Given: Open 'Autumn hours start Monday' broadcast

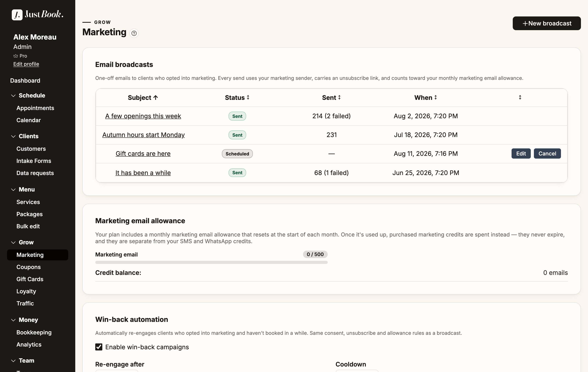Looking at the screenshot, I should pyautogui.click(x=143, y=135).
